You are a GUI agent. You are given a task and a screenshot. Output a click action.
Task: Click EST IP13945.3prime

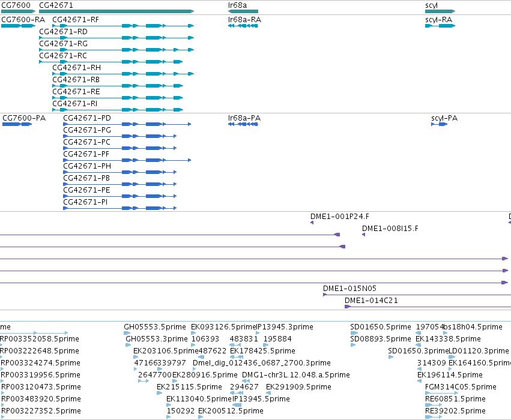[x=285, y=327]
